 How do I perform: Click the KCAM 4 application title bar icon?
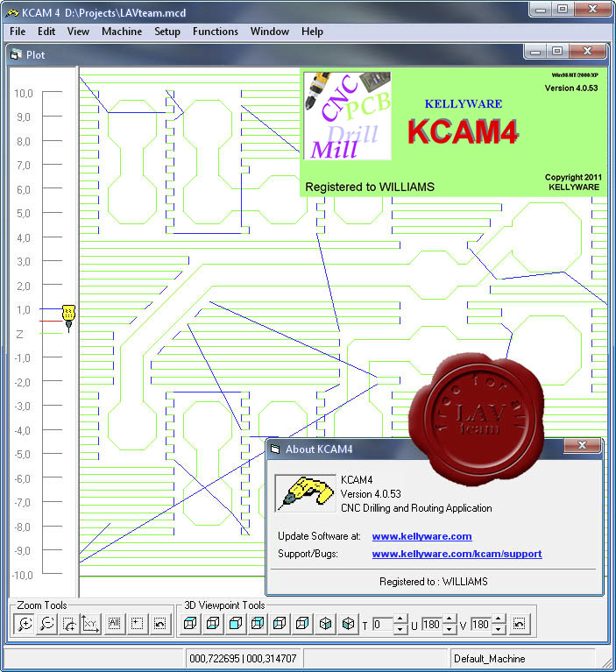tap(11, 13)
